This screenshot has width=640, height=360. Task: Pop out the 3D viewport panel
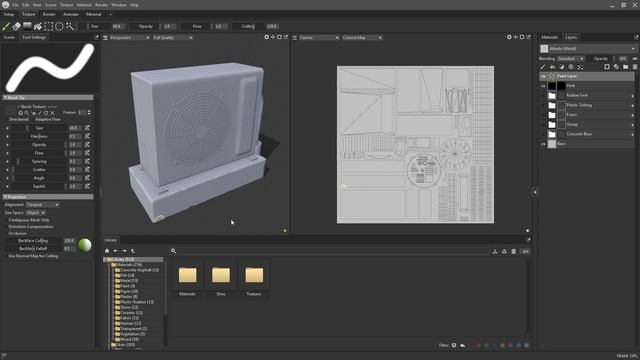[286, 37]
